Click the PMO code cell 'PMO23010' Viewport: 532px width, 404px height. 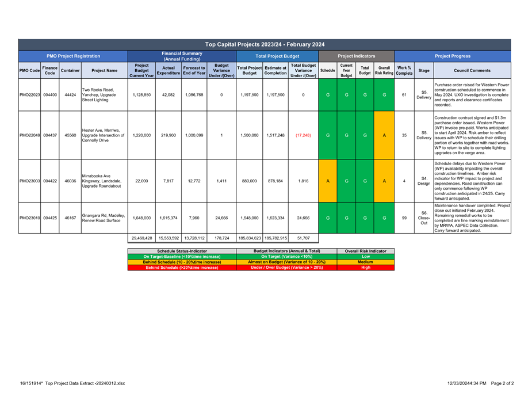pyautogui.click(x=29, y=218)
